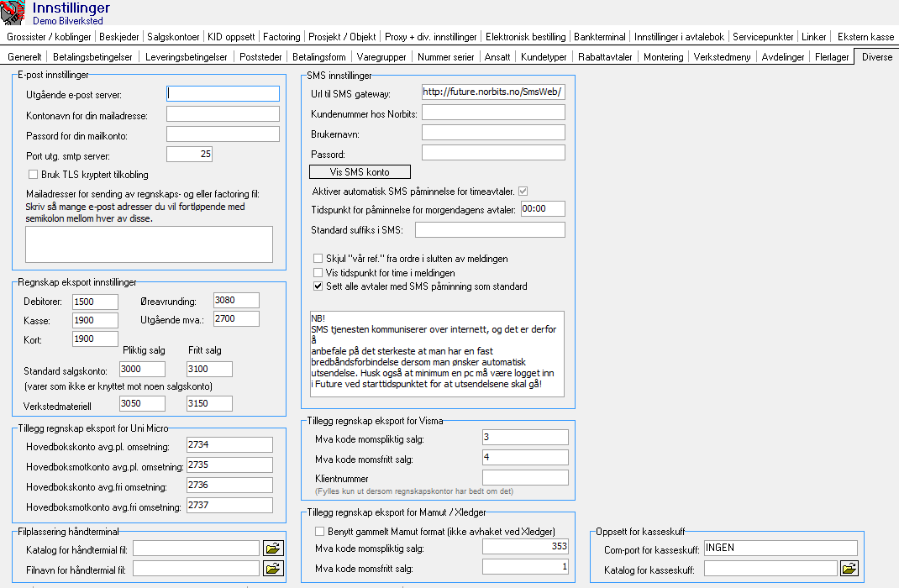
Task: Click the Innstillinger application logo icon
Action: click(14, 13)
